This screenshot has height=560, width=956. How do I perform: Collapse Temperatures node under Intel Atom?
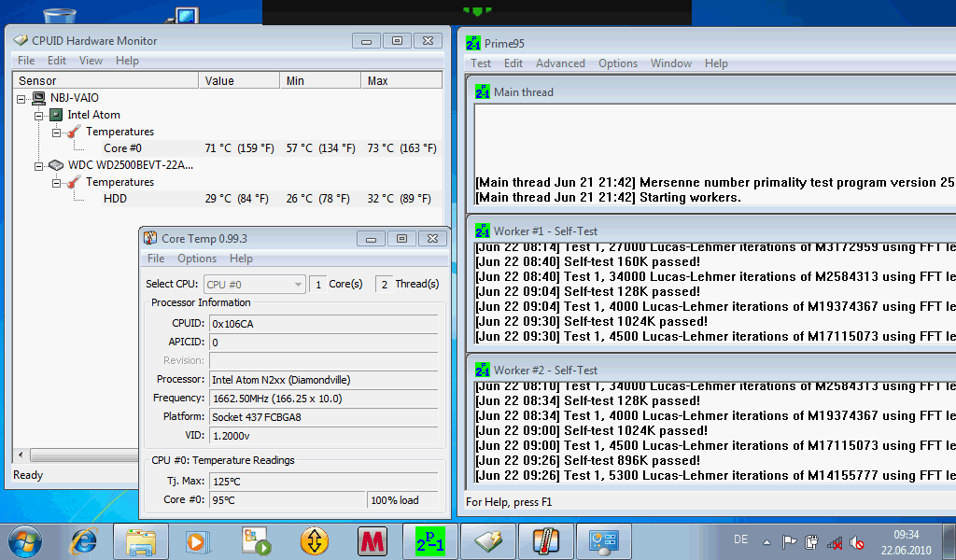point(56,133)
